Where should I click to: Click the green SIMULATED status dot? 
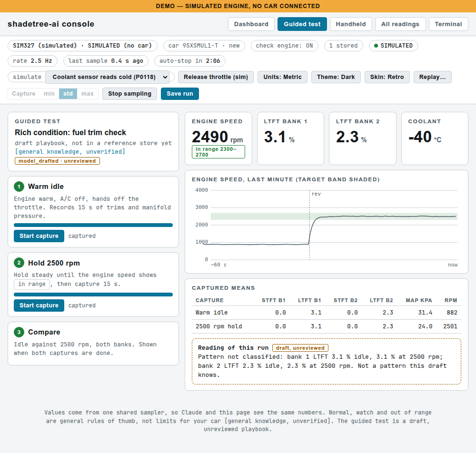[x=376, y=46]
